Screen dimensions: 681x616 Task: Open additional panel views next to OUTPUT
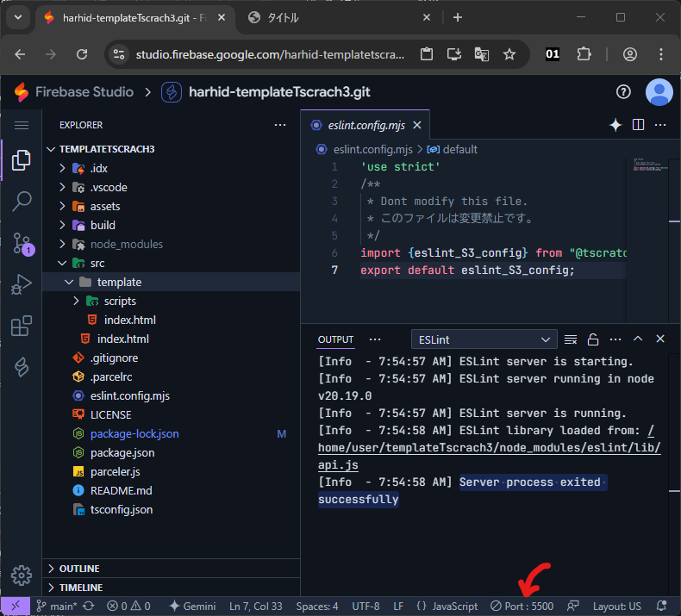(375, 339)
